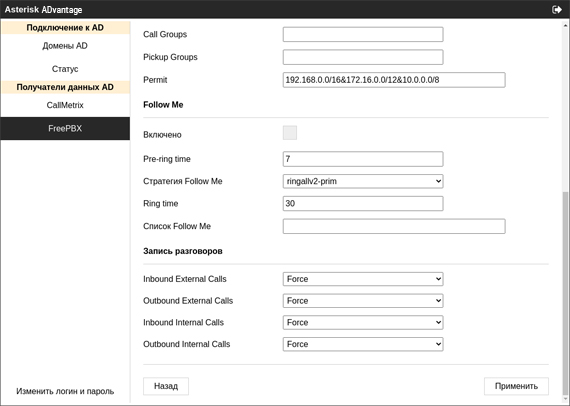Select FreePBX in the sidebar
This screenshot has height=406, width=570.
pyautogui.click(x=65, y=128)
